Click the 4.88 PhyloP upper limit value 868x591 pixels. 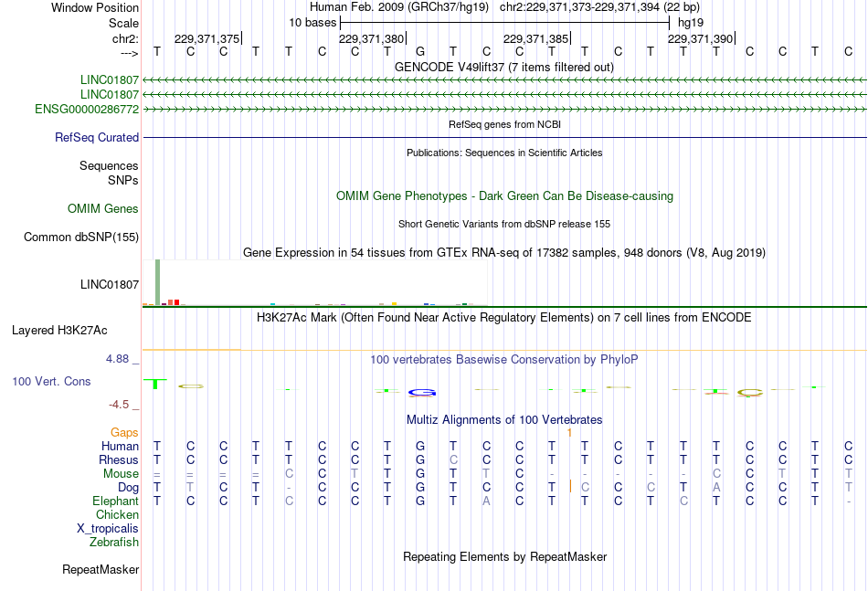[117, 359]
